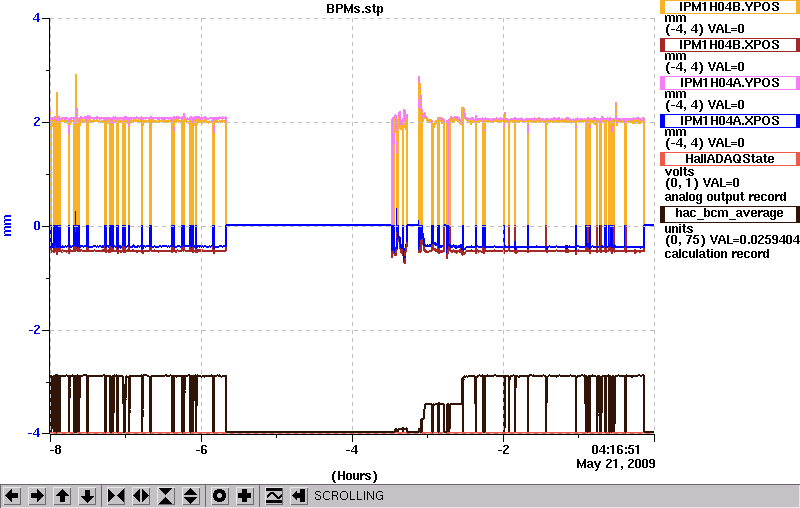Click the BPMs.stp plot title
This screenshot has width=800, height=508.
[x=355, y=9]
